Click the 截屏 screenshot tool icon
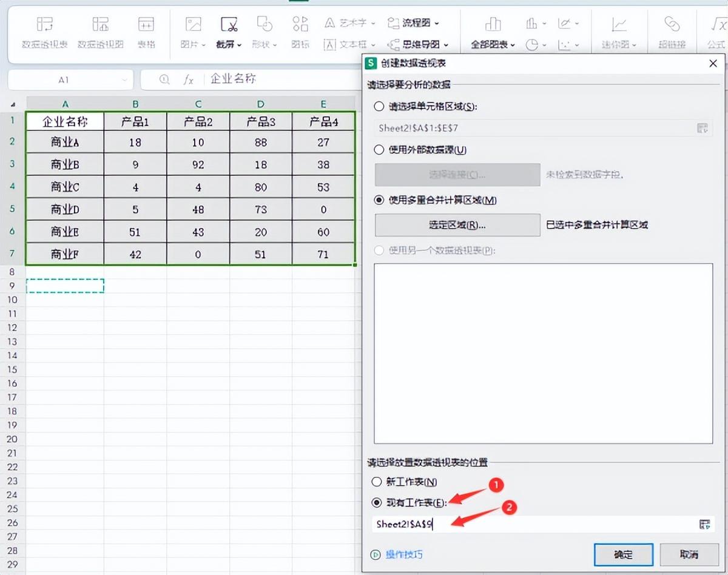Viewport: 728px width, 575px height. (229, 24)
